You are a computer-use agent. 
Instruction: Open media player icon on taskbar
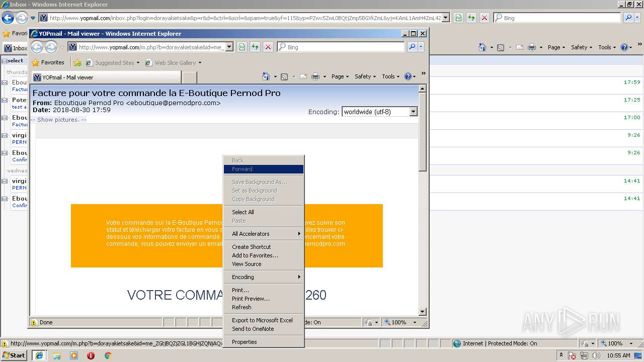[74, 355]
